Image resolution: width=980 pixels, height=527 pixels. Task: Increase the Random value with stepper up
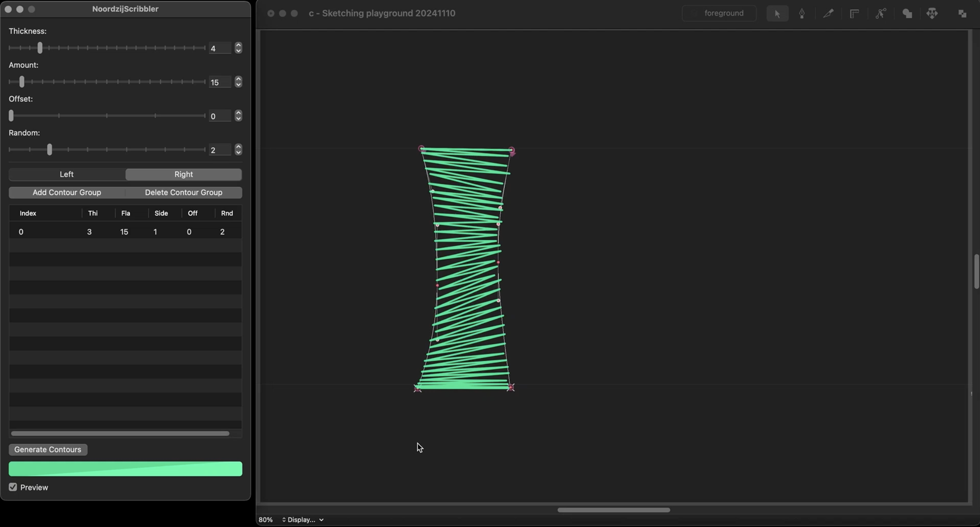coord(238,147)
